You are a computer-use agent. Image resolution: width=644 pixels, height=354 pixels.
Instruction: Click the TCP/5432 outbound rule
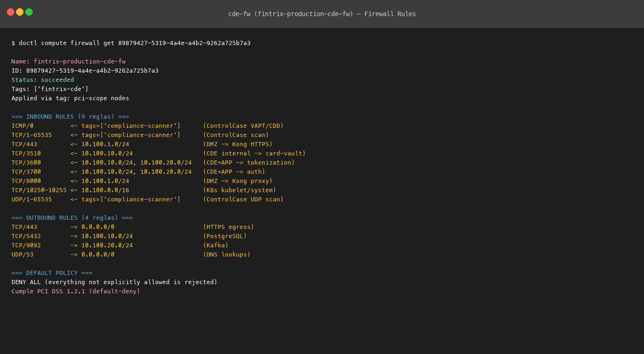pos(129,236)
